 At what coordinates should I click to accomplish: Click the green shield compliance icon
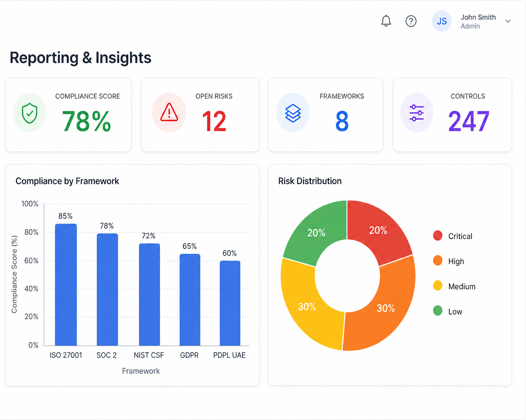click(30, 113)
